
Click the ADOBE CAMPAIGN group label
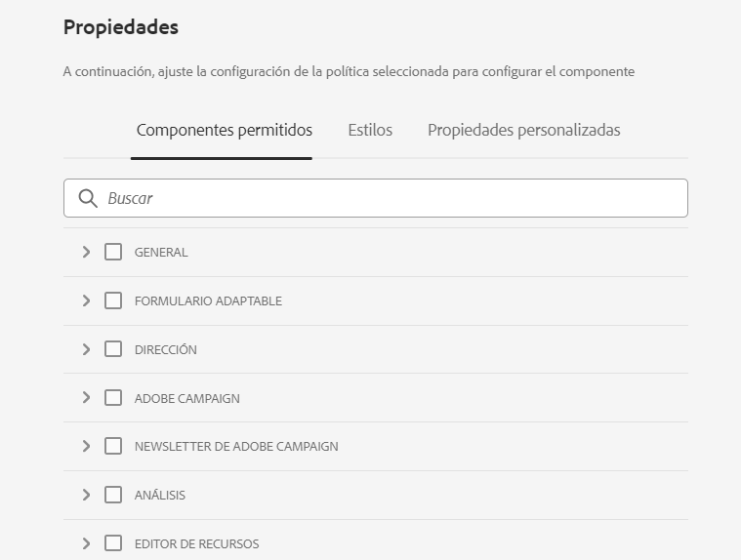[186, 398]
